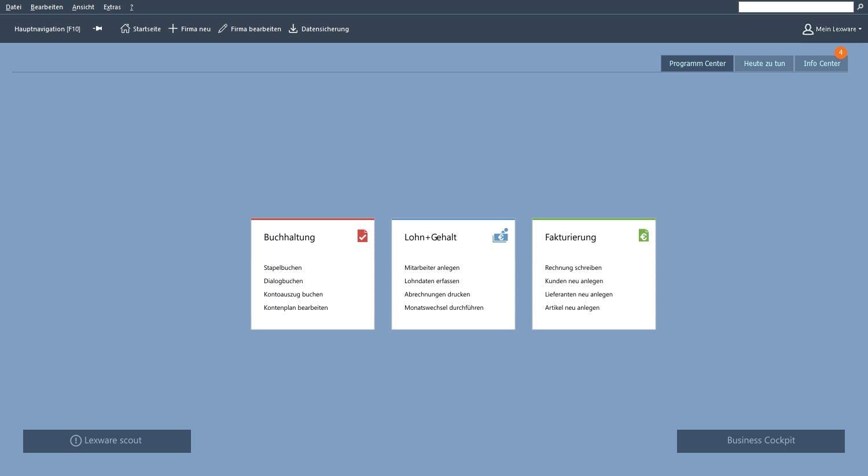
Task: Click the Datensicherung download icon
Action: (293, 28)
